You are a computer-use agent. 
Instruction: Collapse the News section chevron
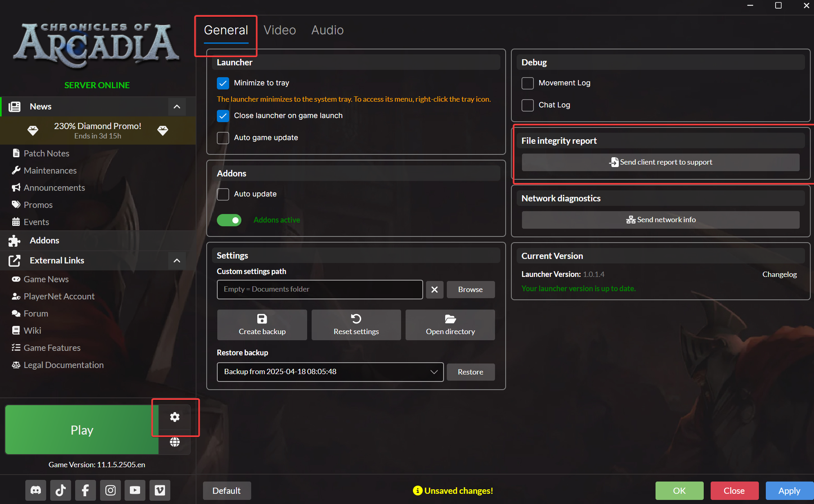177,107
